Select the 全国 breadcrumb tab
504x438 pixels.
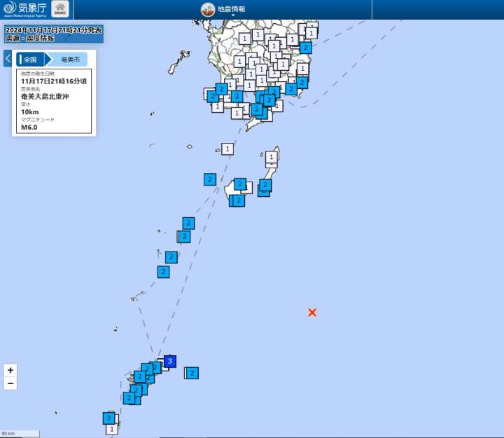click(x=31, y=60)
